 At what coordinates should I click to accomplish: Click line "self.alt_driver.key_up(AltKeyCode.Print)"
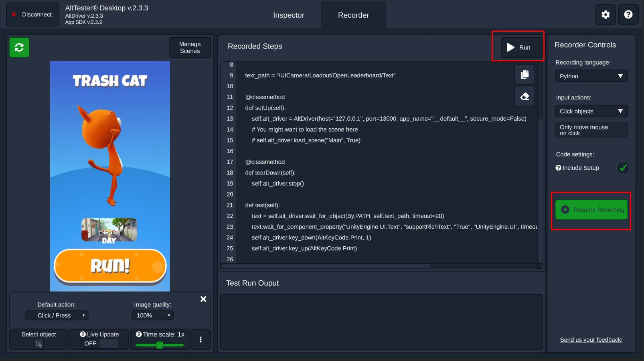pyautogui.click(x=304, y=249)
